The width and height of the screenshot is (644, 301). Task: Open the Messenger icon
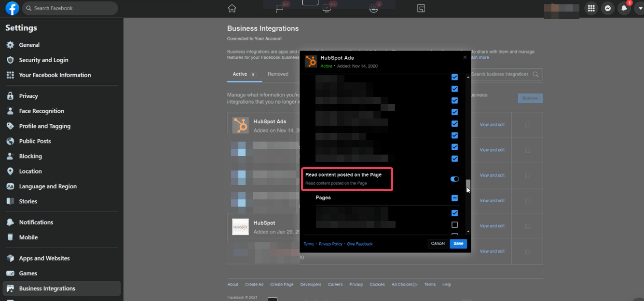608,8
